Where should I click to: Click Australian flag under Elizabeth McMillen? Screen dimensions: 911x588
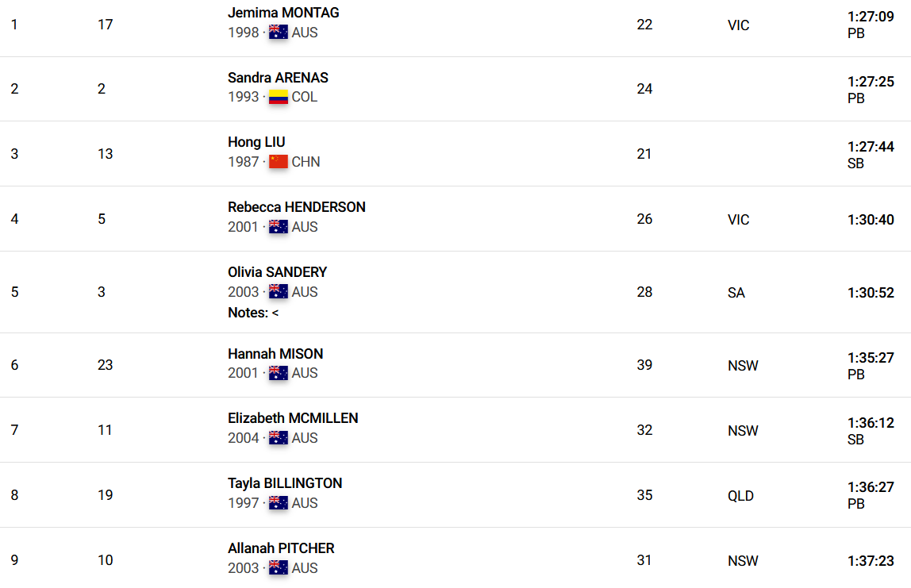279,438
